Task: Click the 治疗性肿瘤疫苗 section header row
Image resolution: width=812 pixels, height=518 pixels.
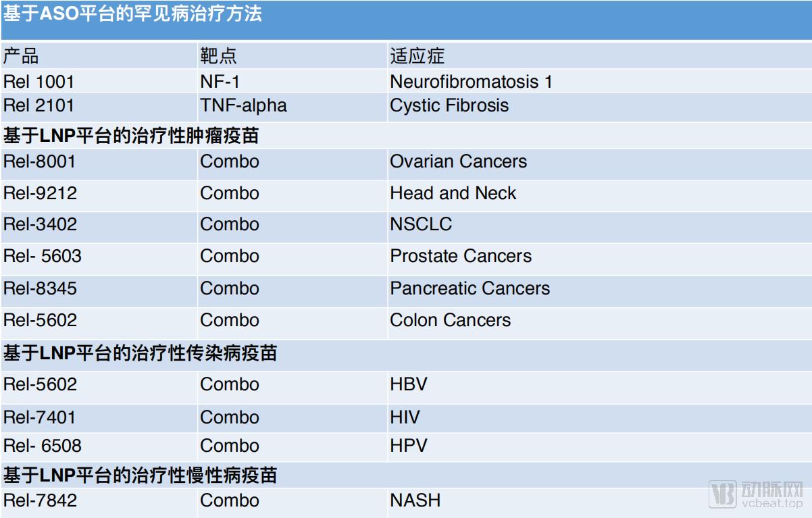Action: [132, 136]
